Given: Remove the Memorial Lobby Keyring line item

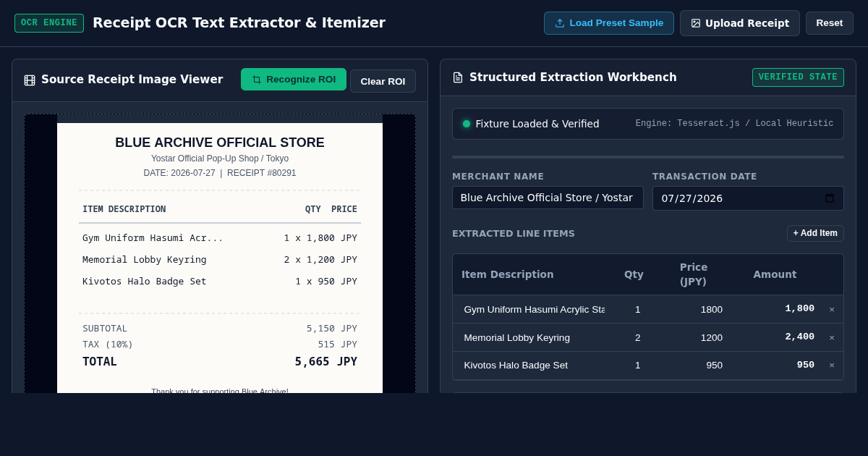Looking at the screenshot, I should (832, 337).
